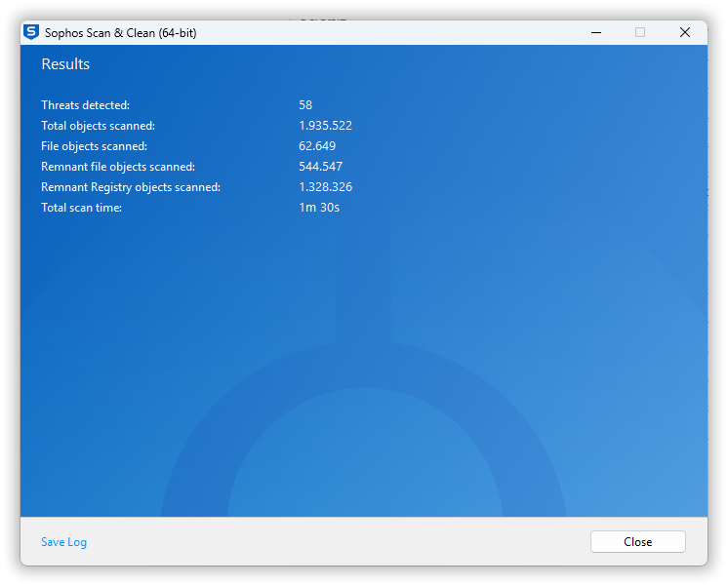Select the value 62.649
The height and width of the screenshot is (586, 728).
coord(317,146)
